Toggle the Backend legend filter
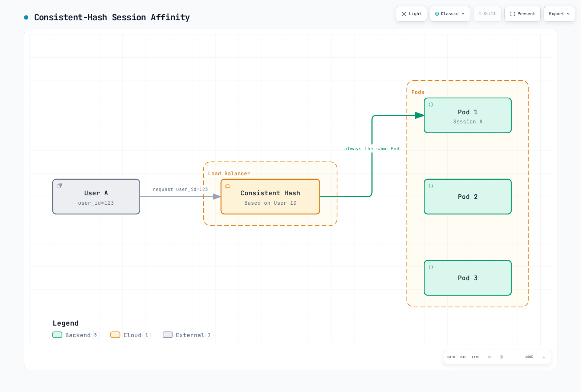 click(x=76, y=335)
